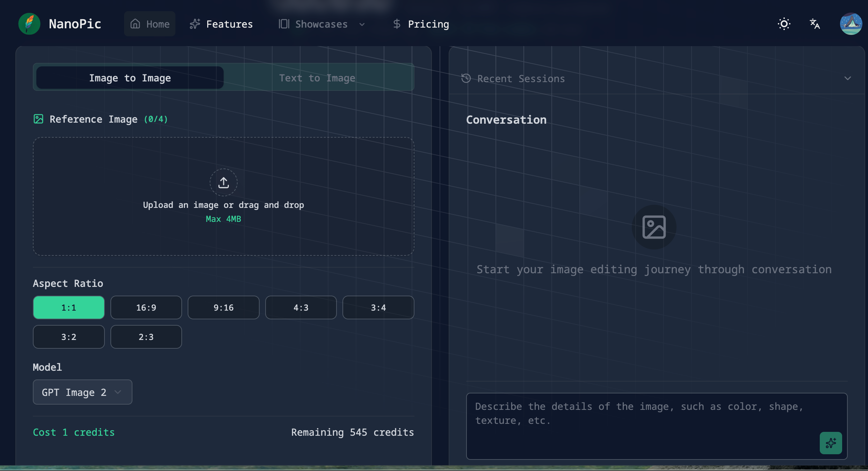The width and height of the screenshot is (868, 471).
Task: Click the image description prompt field
Action: (x=657, y=426)
